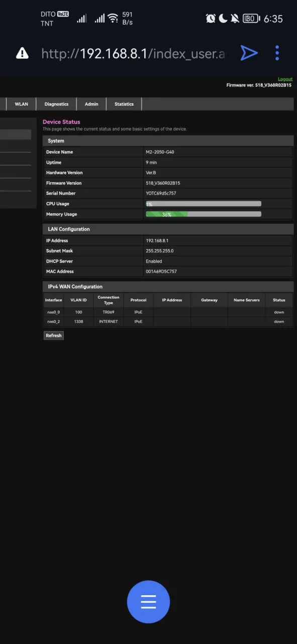Select DHCP Server Enabled value
The height and width of the screenshot is (644, 297).
pyautogui.click(x=154, y=261)
